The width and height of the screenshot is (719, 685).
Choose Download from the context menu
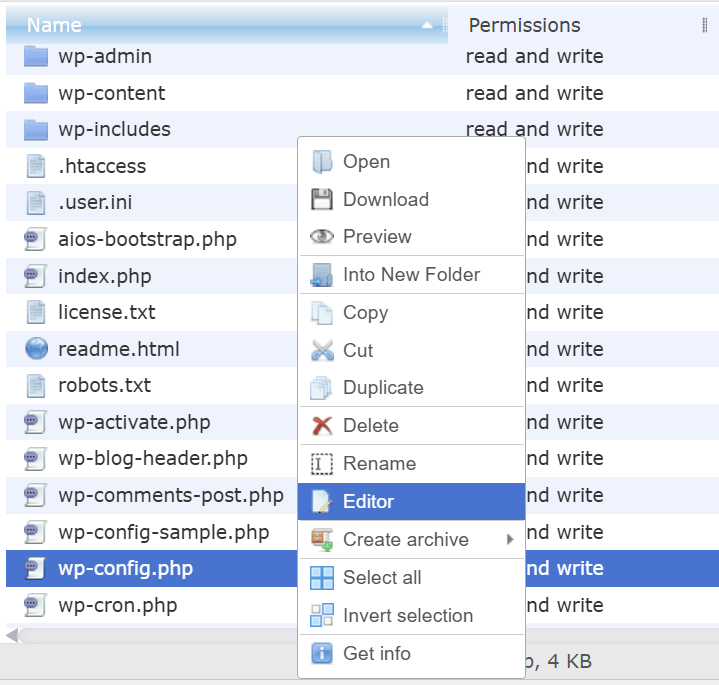coord(411,199)
